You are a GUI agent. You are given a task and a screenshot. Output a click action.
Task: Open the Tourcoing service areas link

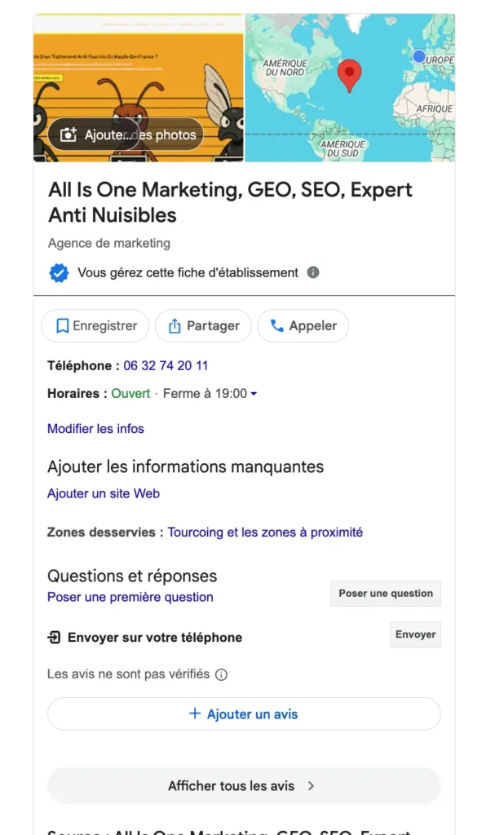(265, 532)
